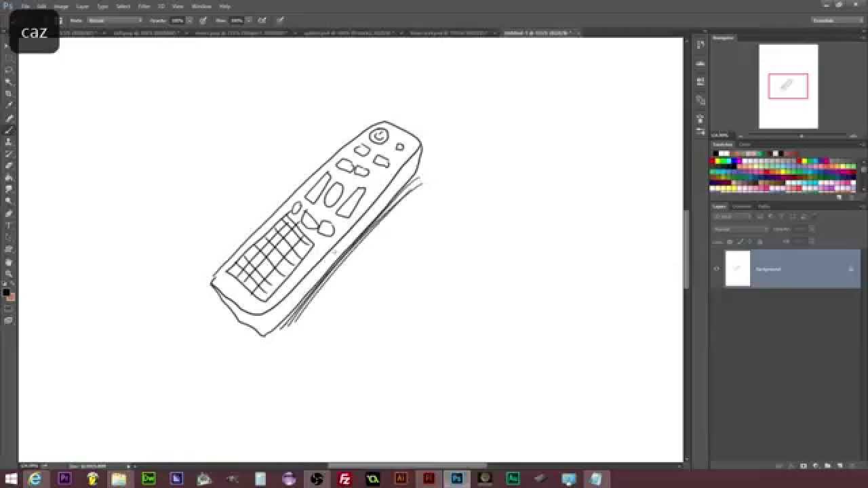Expand the Opacity dropdown arrow in options bar
868x488 pixels.
pos(188,20)
